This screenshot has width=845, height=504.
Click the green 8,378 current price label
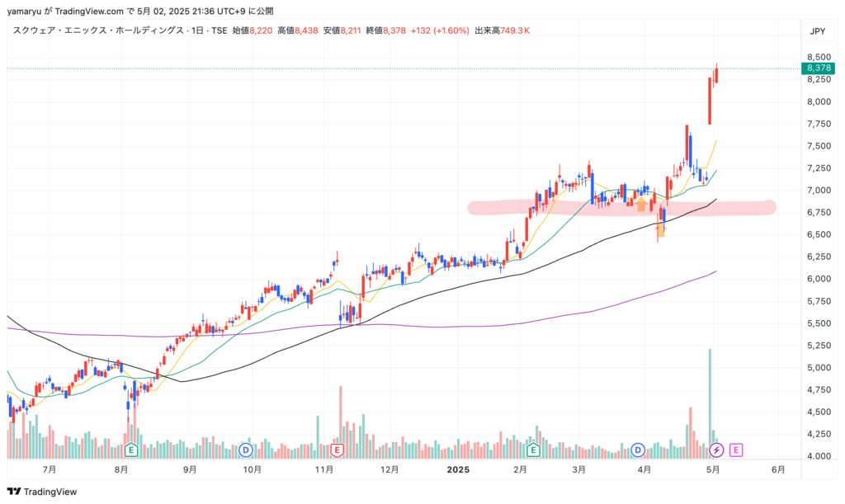[819, 68]
